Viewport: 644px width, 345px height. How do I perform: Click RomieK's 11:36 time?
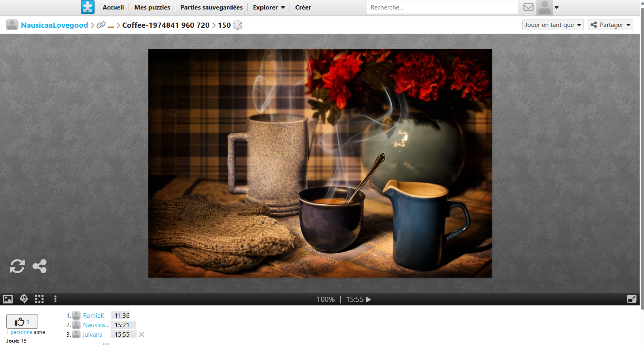tap(122, 316)
